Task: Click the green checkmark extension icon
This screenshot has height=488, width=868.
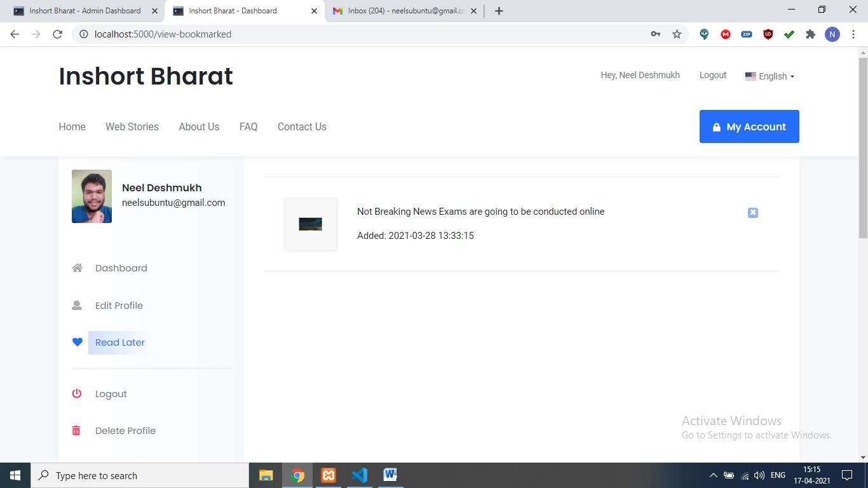Action: point(789,34)
